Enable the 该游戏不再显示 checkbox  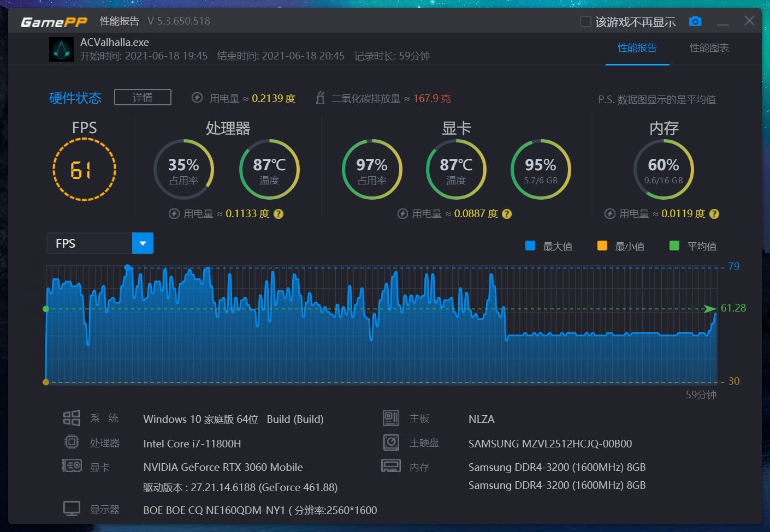(585, 22)
